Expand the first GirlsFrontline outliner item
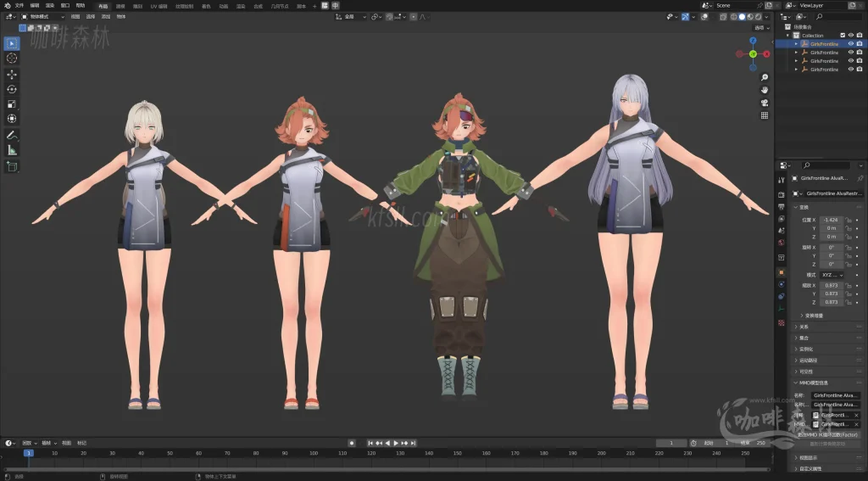The width and height of the screenshot is (868, 481). pyautogui.click(x=797, y=44)
